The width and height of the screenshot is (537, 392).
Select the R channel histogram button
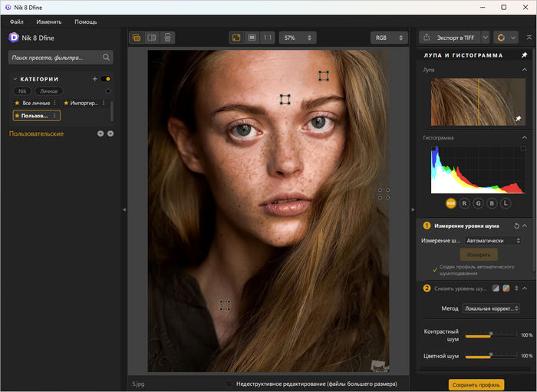pyautogui.click(x=465, y=203)
